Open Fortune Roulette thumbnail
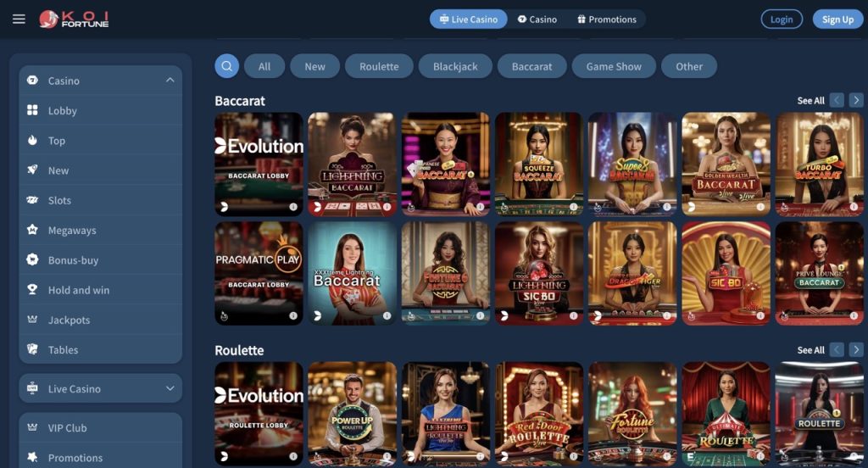The width and height of the screenshot is (868, 468). (x=632, y=414)
